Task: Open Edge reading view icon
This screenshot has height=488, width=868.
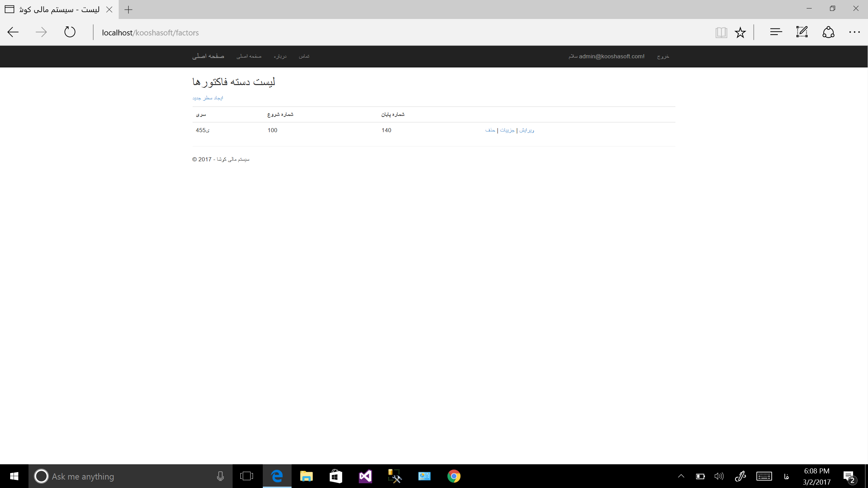Action: pyautogui.click(x=721, y=33)
